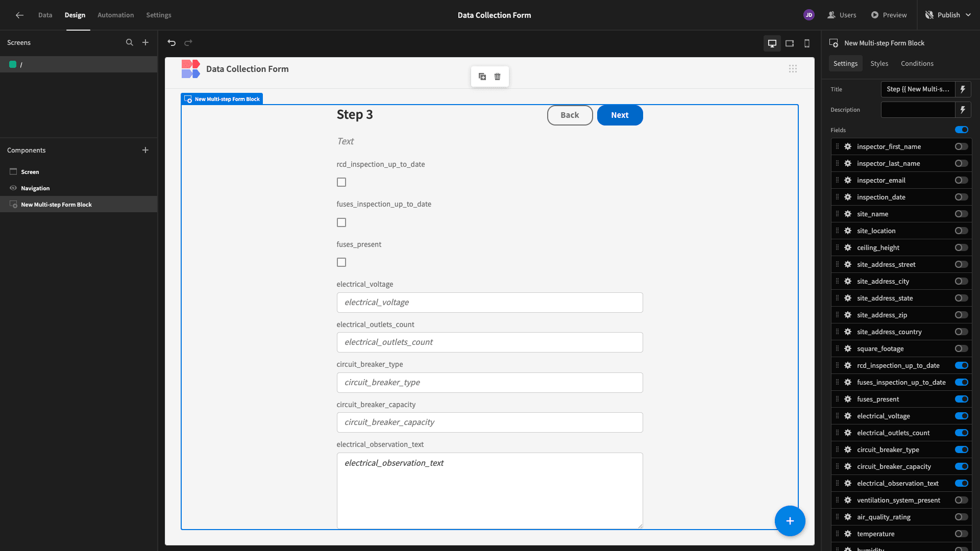Click the Next button on Step 3

(619, 114)
